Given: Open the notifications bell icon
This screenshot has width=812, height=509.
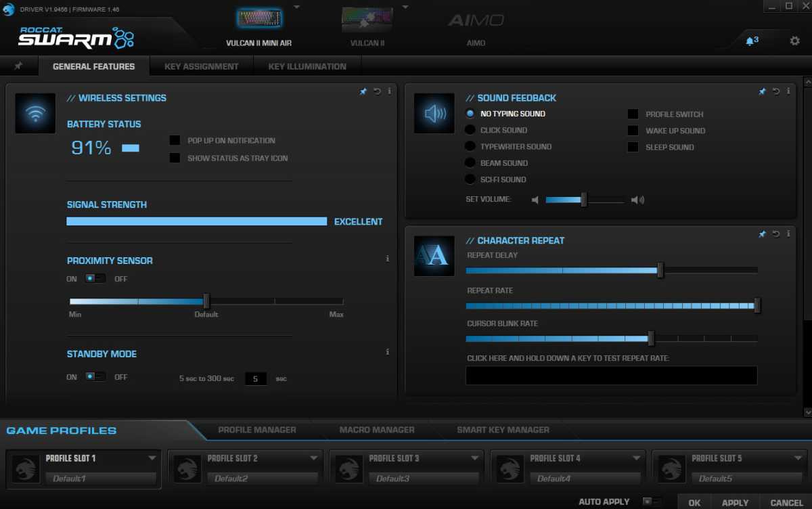Looking at the screenshot, I should tap(750, 41).
